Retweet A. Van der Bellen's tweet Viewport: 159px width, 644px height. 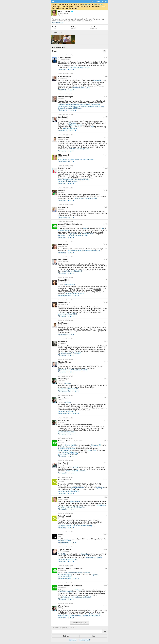click(71, 90)
